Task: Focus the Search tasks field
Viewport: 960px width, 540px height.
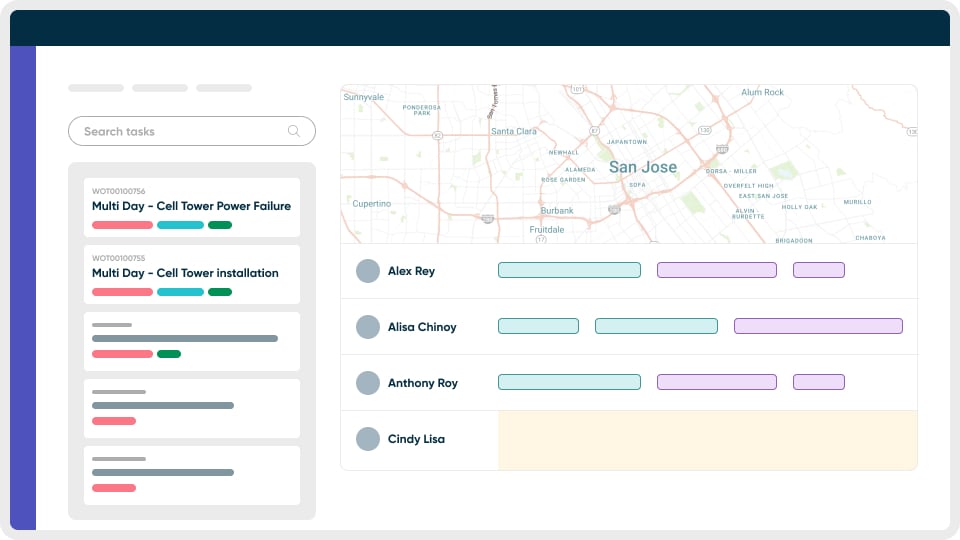Action: pyautogui.click(x=192, y=131)
